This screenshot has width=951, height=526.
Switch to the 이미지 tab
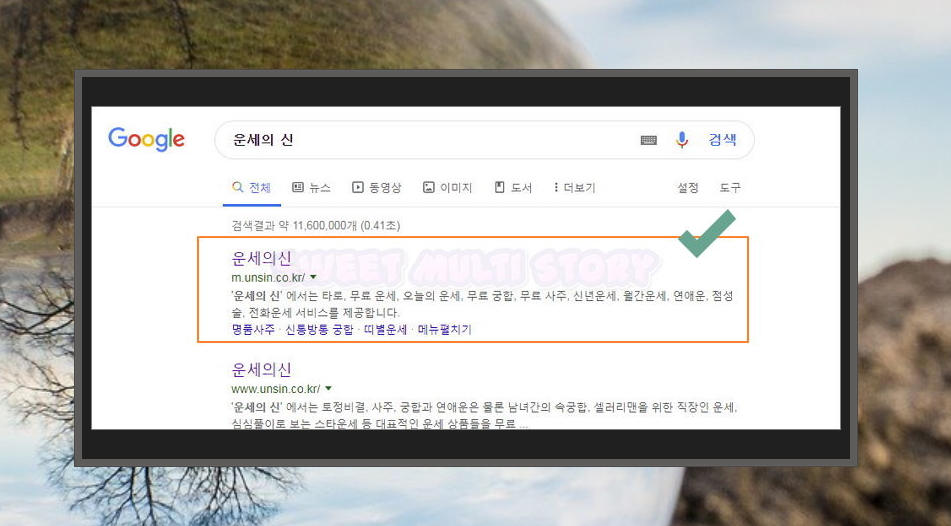448,187
